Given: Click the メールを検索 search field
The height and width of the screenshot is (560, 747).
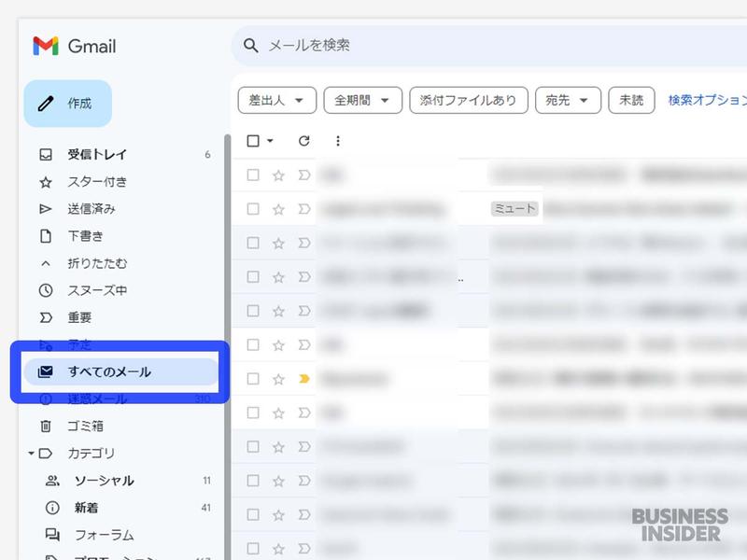Looking at the screenshot, I should tap(467, 46).
